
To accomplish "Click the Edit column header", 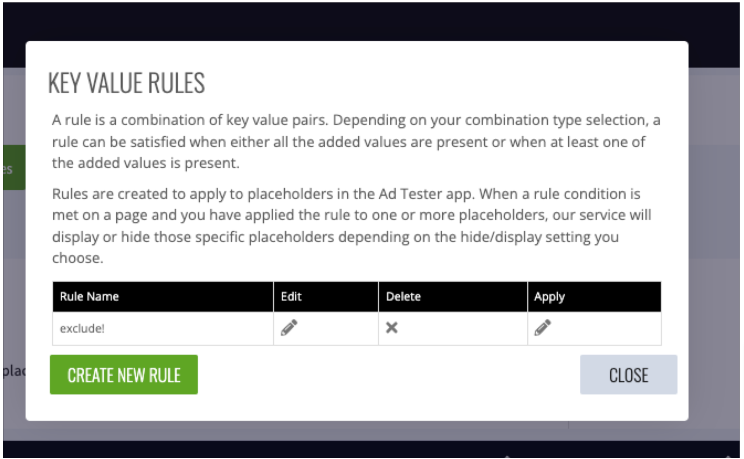I will click(291, 296).
